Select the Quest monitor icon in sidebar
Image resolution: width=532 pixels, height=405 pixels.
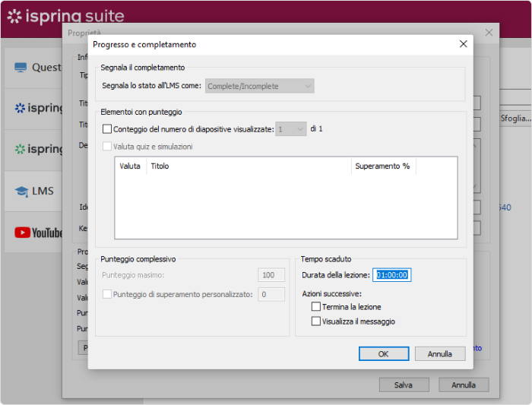pos(21,68)
